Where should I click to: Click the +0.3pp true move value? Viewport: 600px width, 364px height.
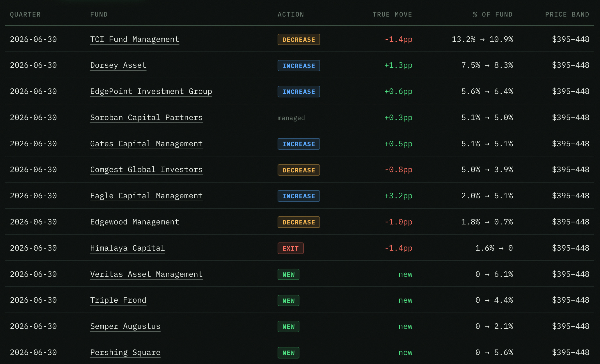pyautogui.click(x=398, y=117)
